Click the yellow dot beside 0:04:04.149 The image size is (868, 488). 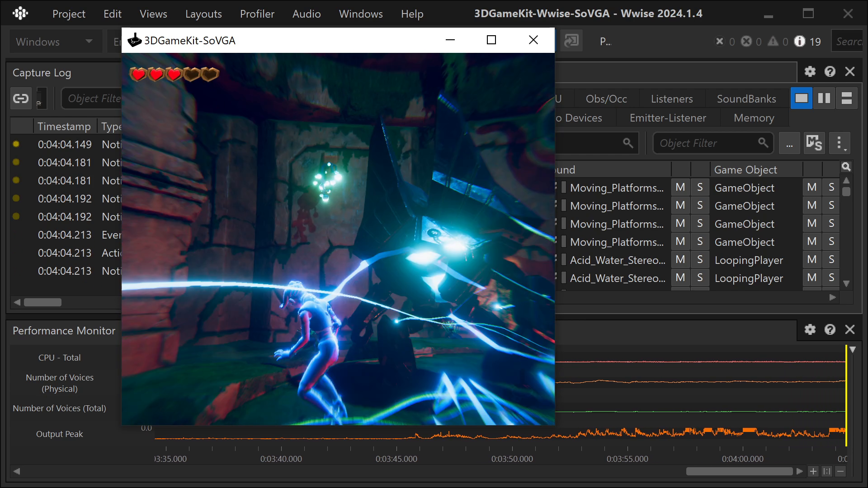click(x=16, y=144)
